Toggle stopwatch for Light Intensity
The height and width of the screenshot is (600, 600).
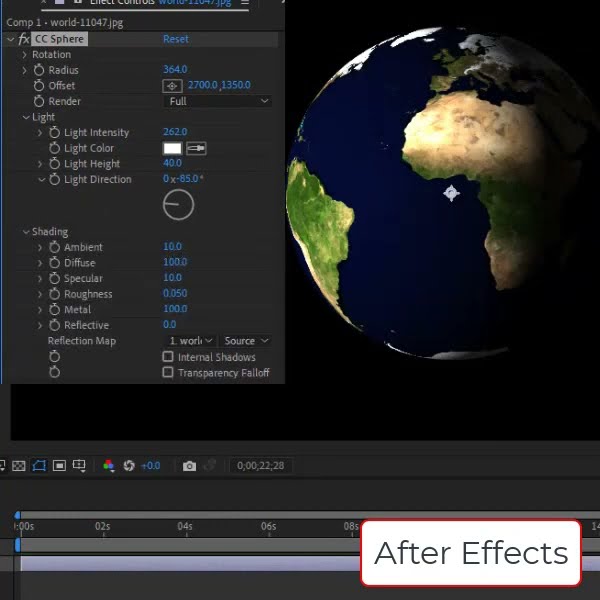click(x=54, y=133)
